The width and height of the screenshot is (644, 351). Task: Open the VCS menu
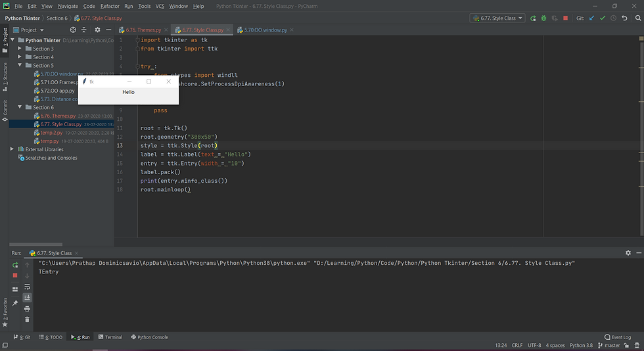(x=160, y=6)
